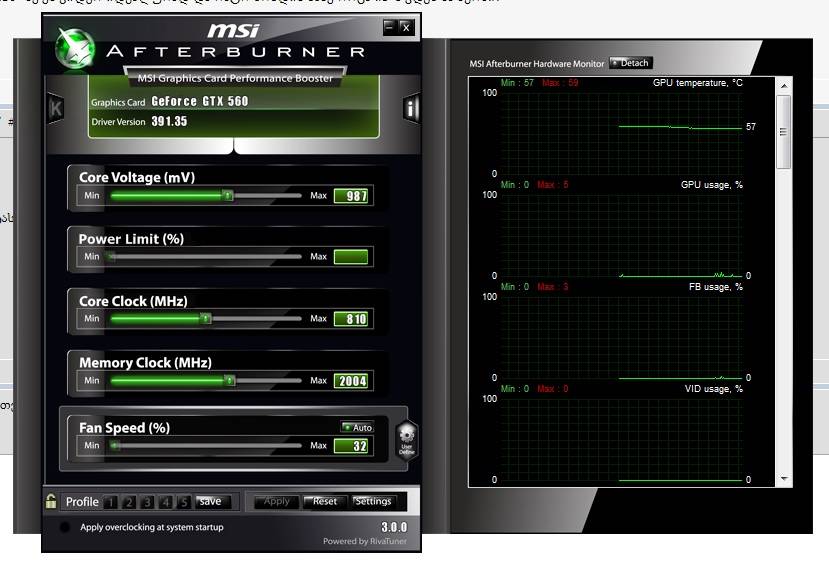The height and width of the screenshot is (567, 829).
Task: Click the hardware monitor scrollbar thumb
Action: point(784,132)
